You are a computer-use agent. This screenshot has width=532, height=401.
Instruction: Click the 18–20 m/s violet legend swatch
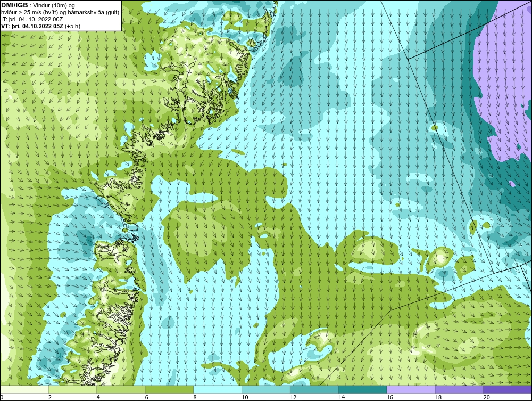point(460,389)
